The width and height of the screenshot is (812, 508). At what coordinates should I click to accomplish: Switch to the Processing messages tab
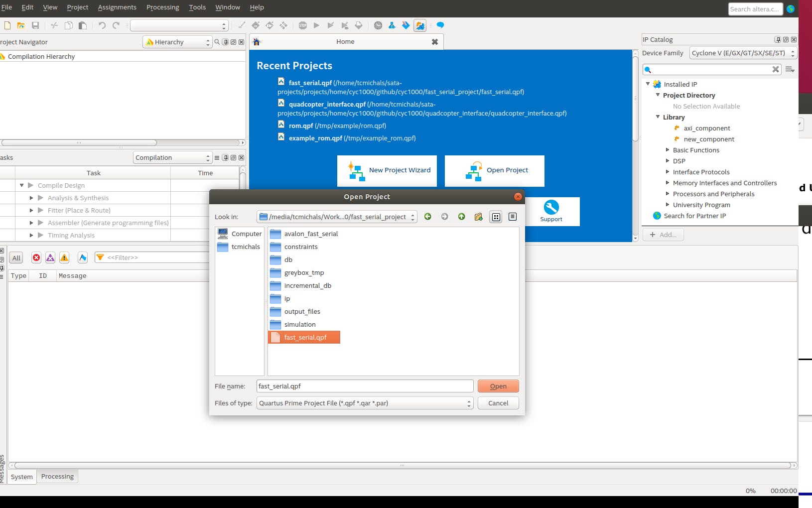pyautogui.click(x=57, y=477)
